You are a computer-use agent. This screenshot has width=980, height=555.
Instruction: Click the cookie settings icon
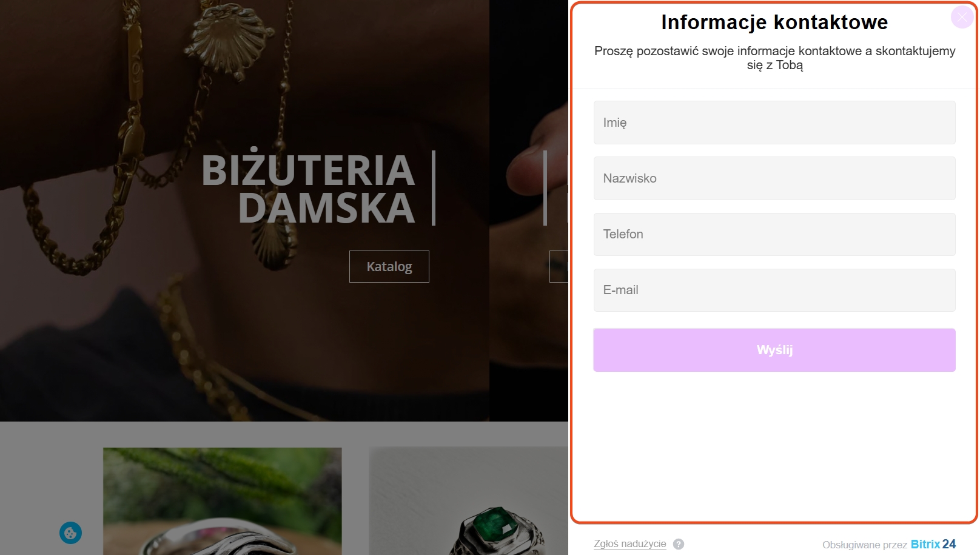click(70, 533)
